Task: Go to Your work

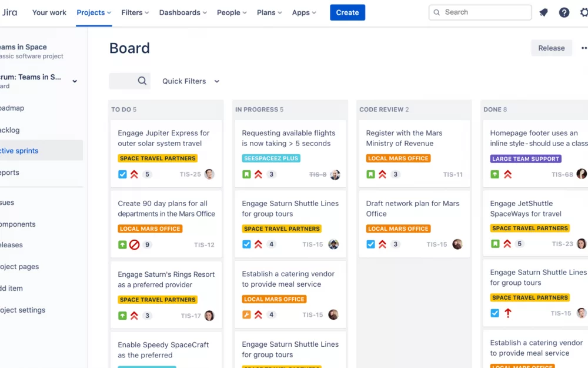Action: coord(49,12)
